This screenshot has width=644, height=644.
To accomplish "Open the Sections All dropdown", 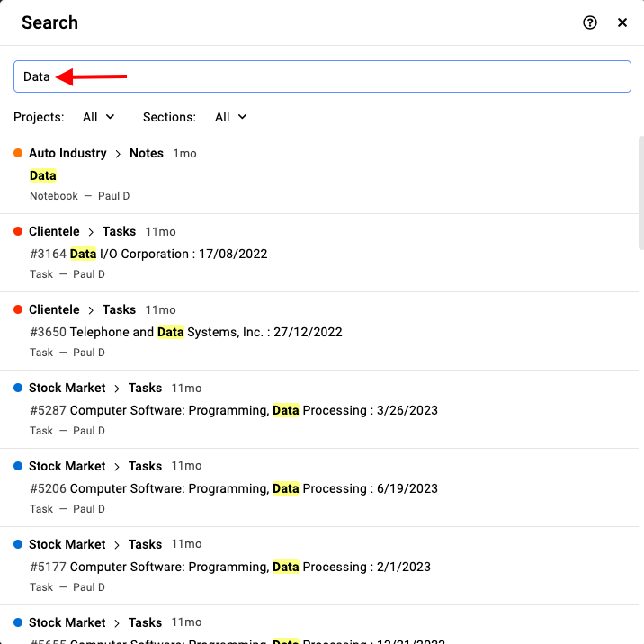I will pos(231,117).
